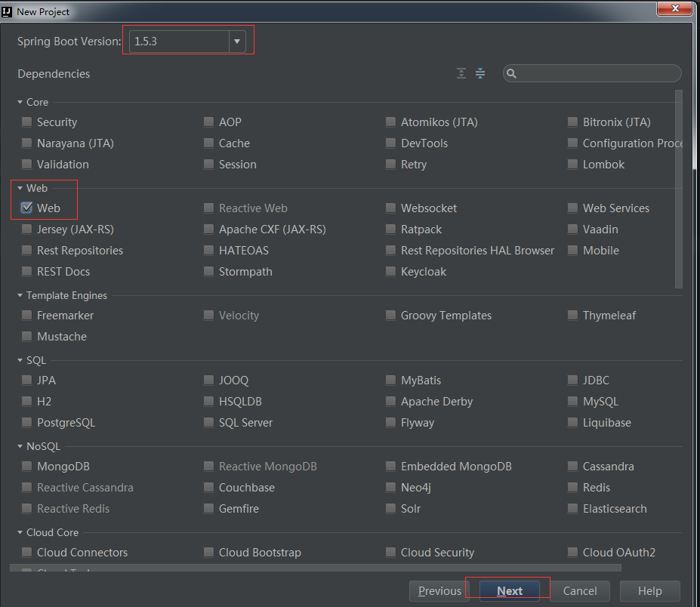Viewport: 700px width, 607px height.
Task: Collapse the Web dependencies section
Action: point(20,188)
